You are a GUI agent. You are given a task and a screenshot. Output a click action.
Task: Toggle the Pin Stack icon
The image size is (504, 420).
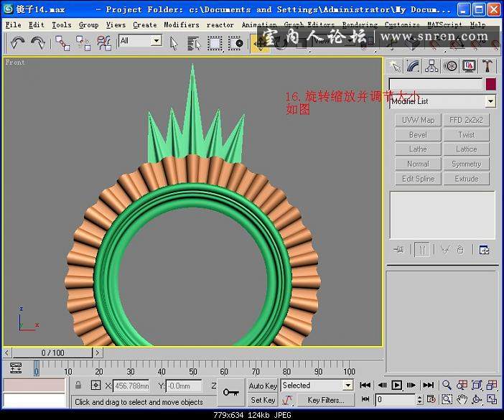click(398, 249)
